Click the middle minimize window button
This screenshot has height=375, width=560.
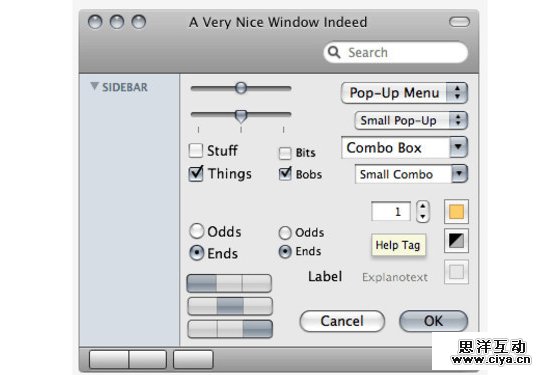click(117, 22)
